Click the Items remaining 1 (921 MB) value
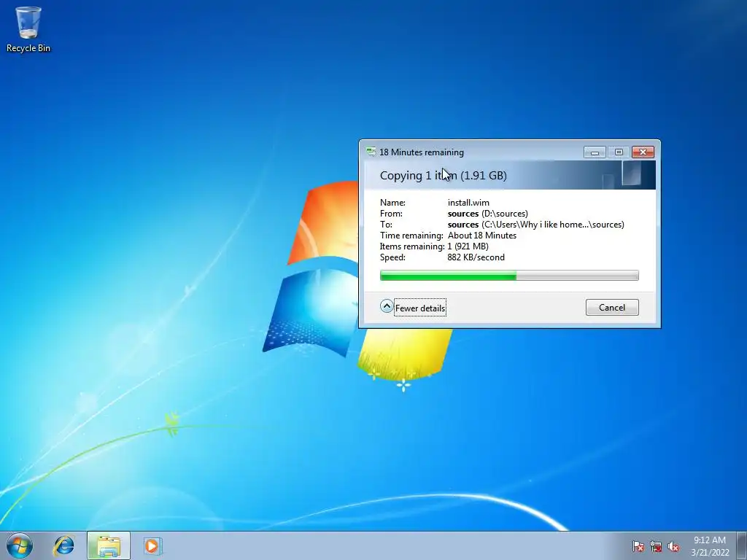The height and width of the screenshot is (560, 747). tap(468, 246)
